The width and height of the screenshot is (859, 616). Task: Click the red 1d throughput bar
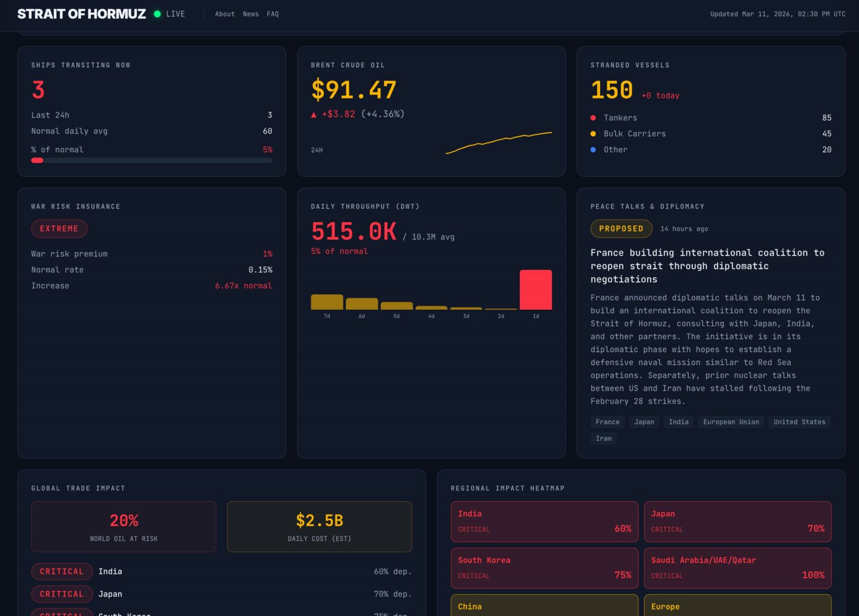coord(535,290)
